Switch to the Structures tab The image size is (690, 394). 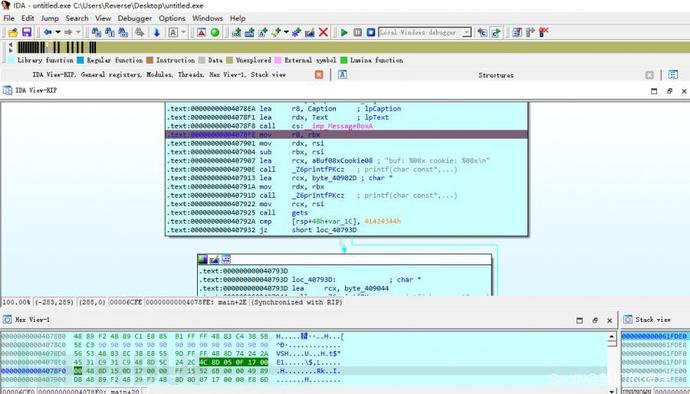[x=496, y=75]
